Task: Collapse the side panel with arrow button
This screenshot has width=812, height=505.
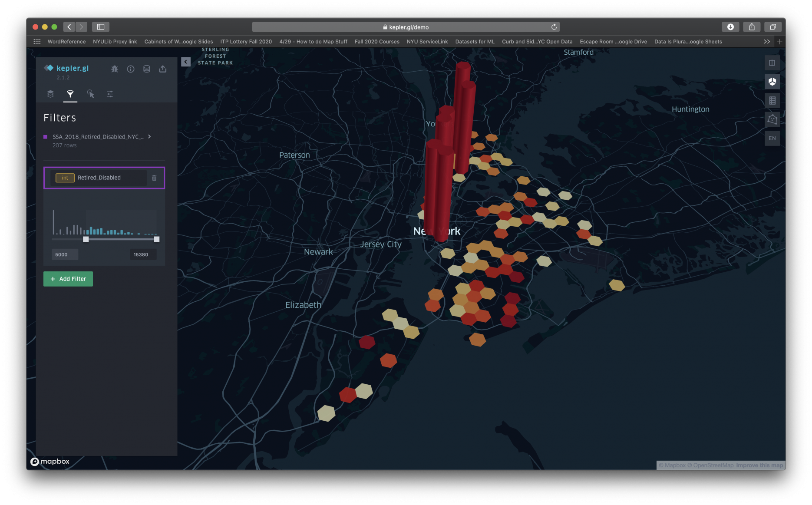Action: [186, 62]
